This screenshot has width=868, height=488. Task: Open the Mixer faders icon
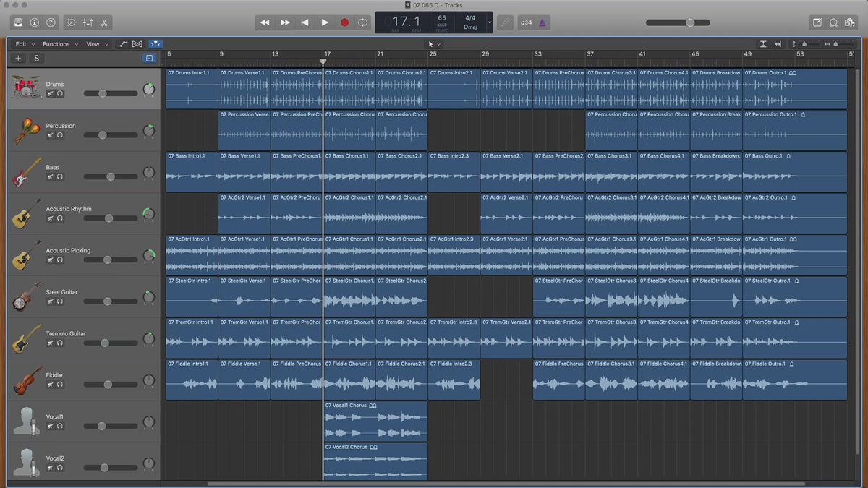coord(88,22)
